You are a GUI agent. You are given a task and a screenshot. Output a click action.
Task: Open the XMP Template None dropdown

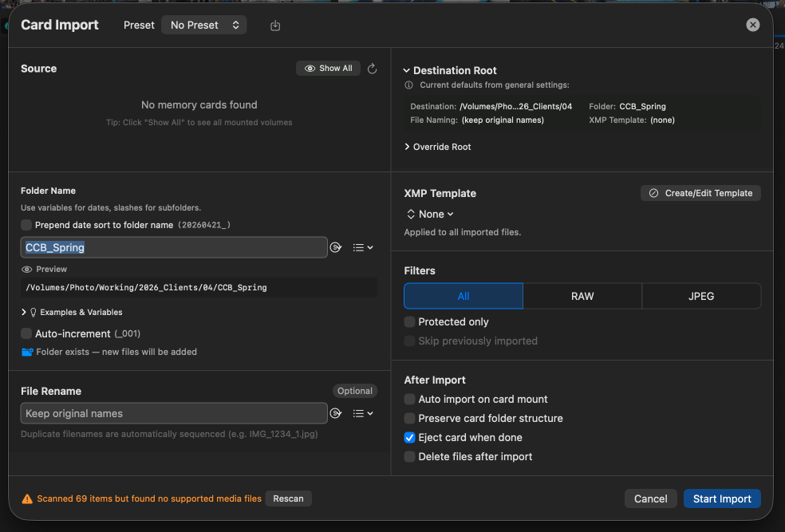[x=430, y=215]
